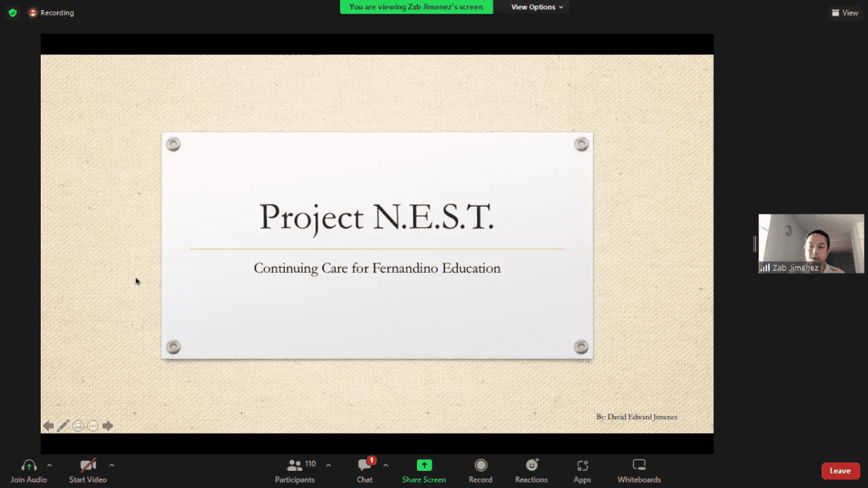Select the pen annotation tool on the slide
Viewport: 868px width, 488px height.
[63, 425]
